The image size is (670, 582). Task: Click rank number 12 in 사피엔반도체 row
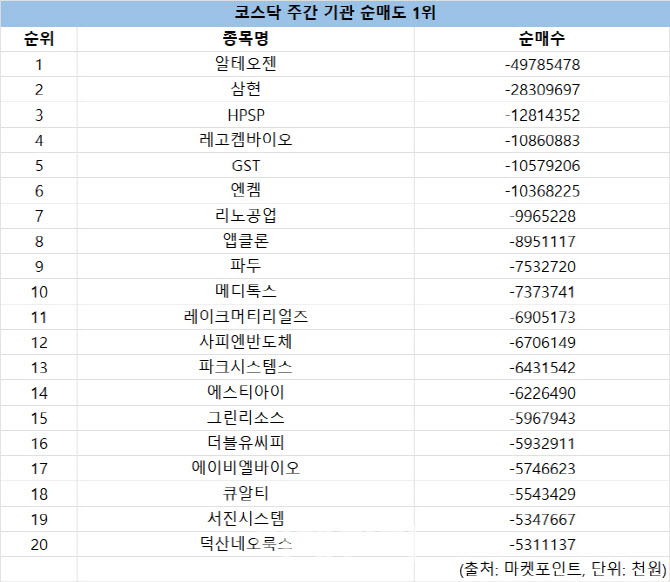pyautogui.click(x=39, y=343)
